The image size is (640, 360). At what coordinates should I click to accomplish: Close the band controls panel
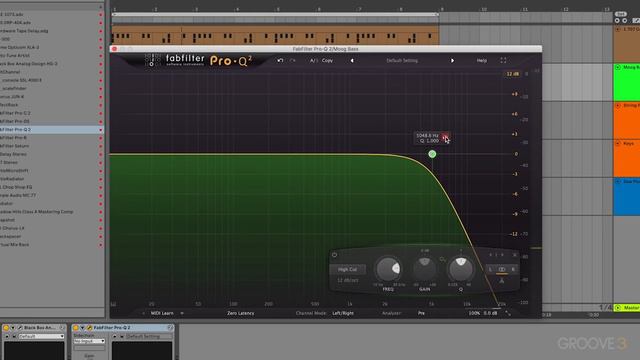[x=515, y=255]
